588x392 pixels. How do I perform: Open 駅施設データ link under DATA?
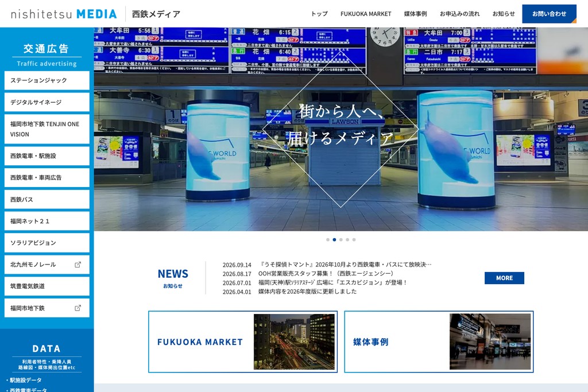coord(25,380)
